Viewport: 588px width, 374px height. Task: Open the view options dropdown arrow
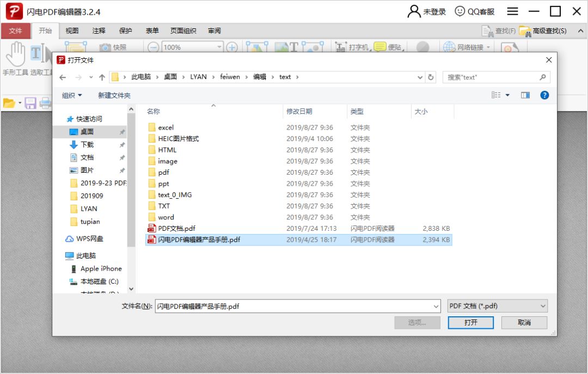(507, 95)
